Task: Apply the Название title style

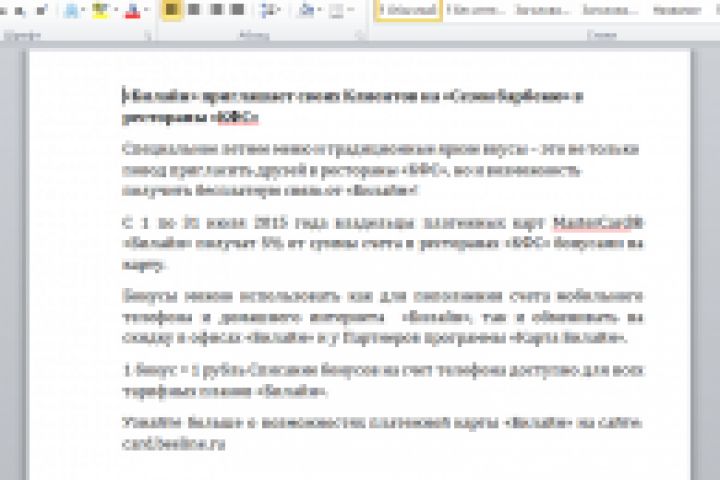Action: point(677,10)
